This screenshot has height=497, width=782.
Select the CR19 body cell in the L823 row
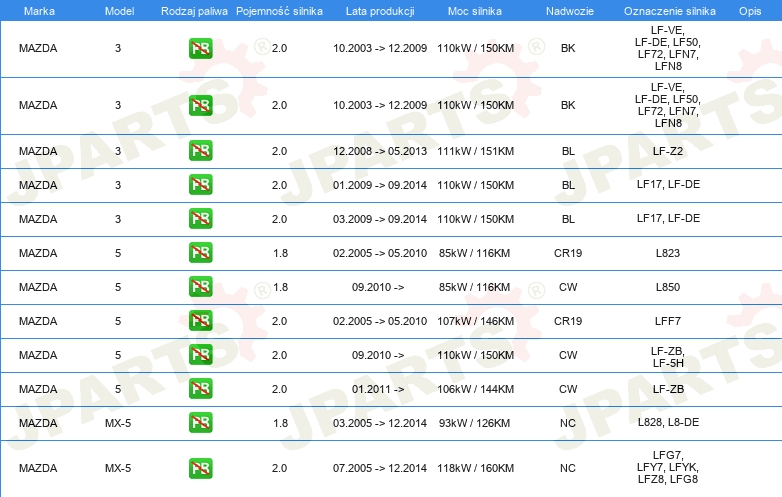(x=568, y=253)
